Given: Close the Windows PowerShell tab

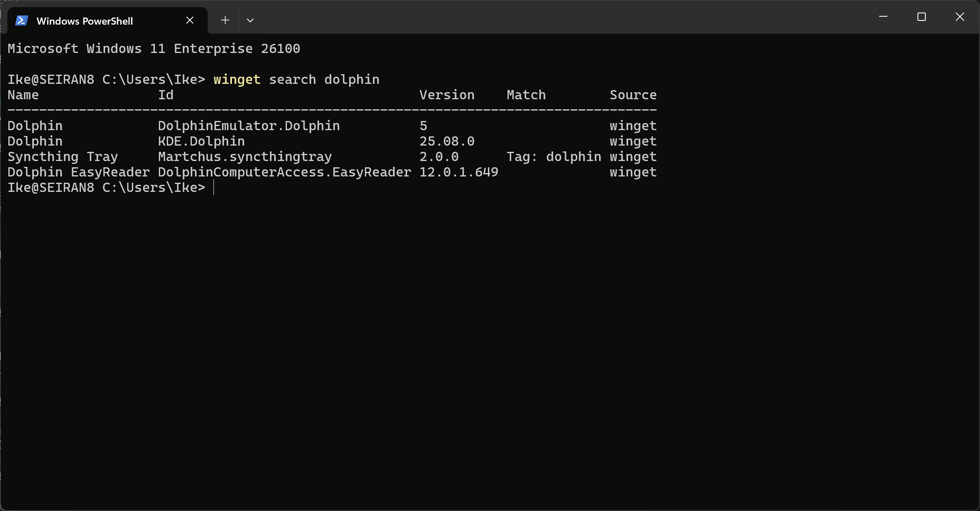Looking at the screenshot, I should 190,20.
